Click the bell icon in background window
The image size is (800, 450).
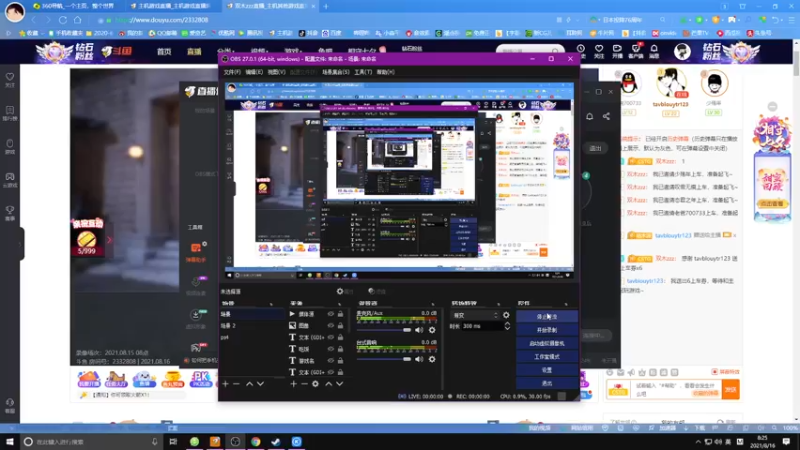coord(589,116)
